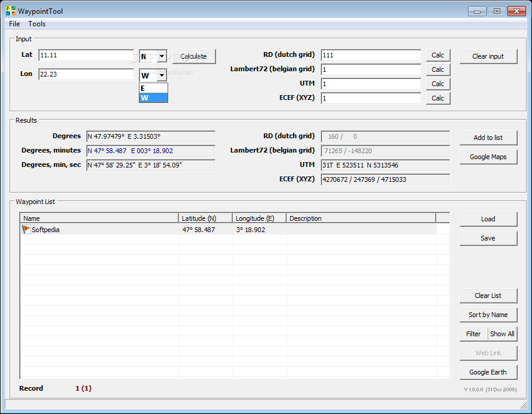The height and width of the screenshot is (414, 532).
Task: Open location in Google Maps button
Action: tap(488, 157)
